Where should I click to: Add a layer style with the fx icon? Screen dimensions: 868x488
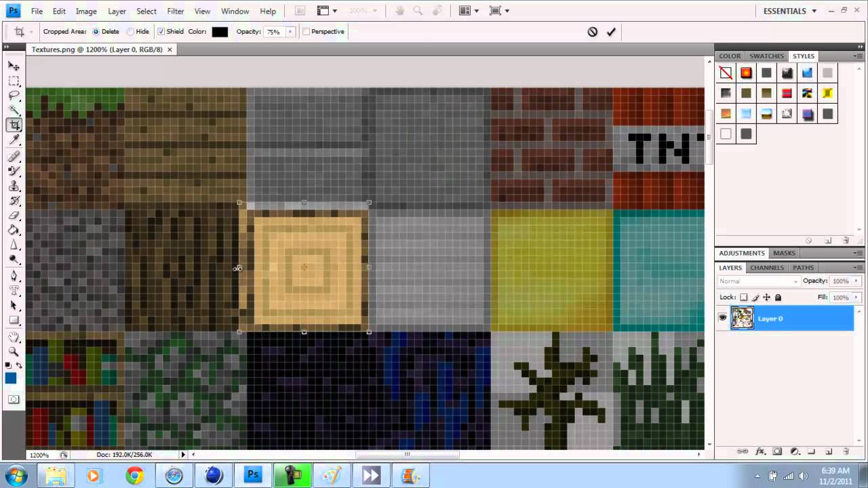760,451
